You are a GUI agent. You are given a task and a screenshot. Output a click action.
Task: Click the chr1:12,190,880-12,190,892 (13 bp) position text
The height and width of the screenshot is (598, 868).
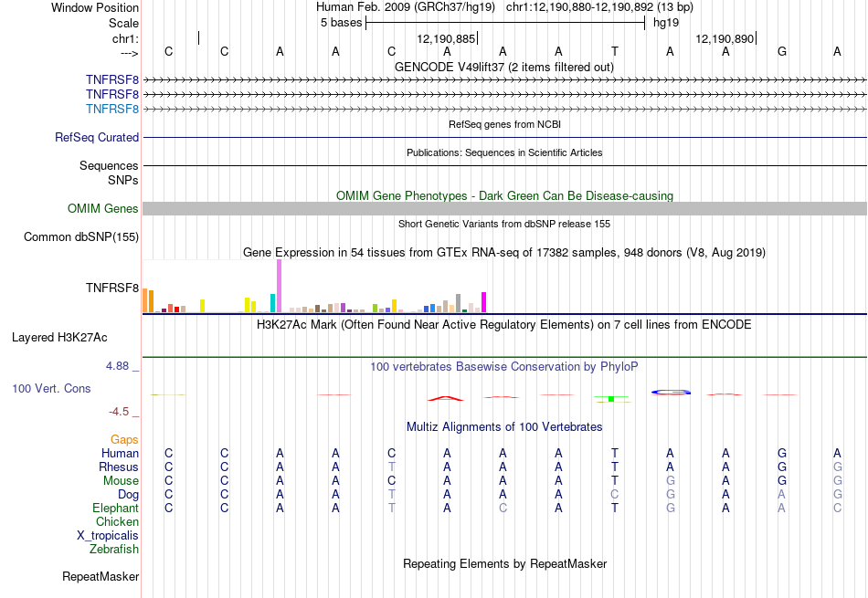coord(599,7)
